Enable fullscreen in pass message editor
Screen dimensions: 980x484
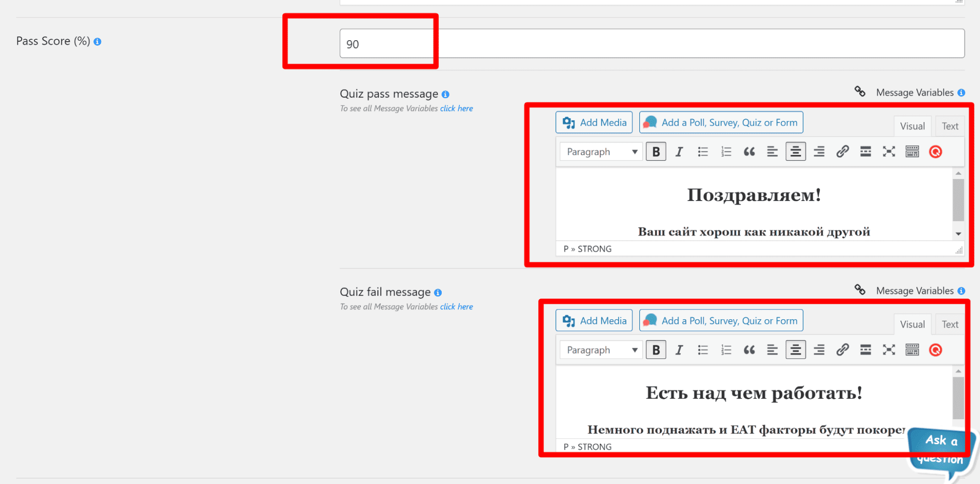point(889,152)
